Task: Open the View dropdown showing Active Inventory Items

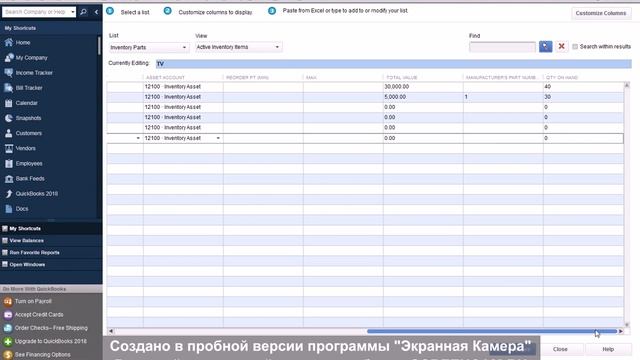Action: pos(238,47)
